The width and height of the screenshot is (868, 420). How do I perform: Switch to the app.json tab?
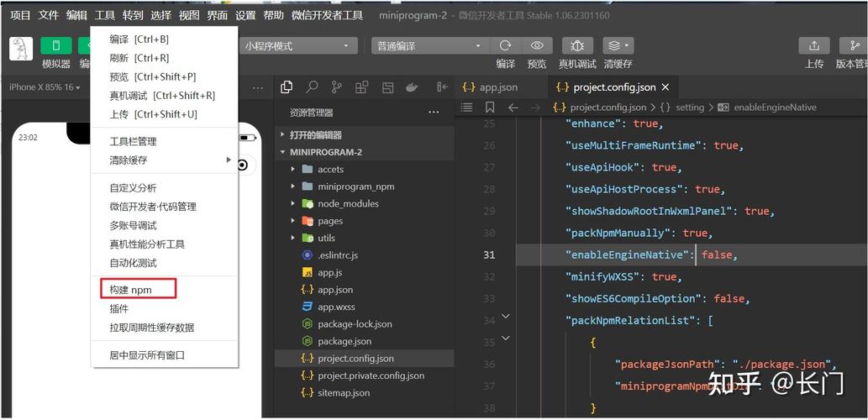(x=497, y=87)
